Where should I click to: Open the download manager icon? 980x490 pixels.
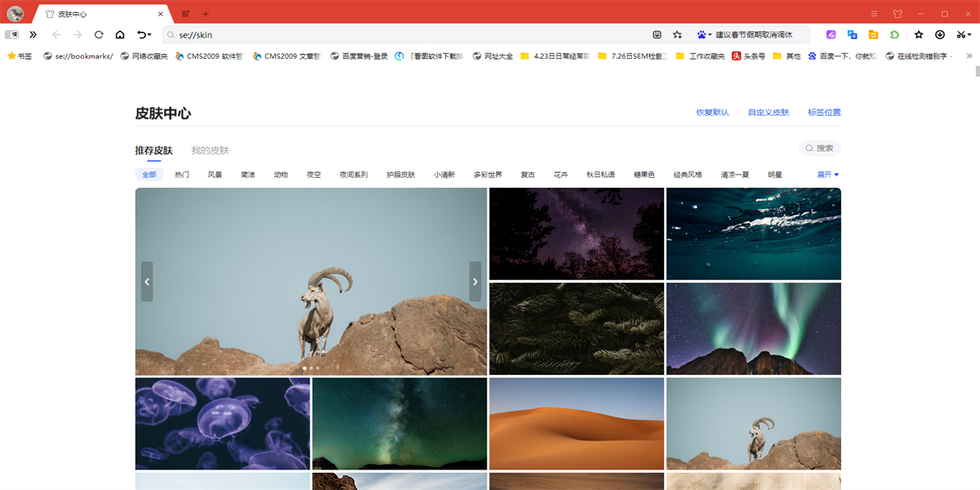tap(940, 35)
